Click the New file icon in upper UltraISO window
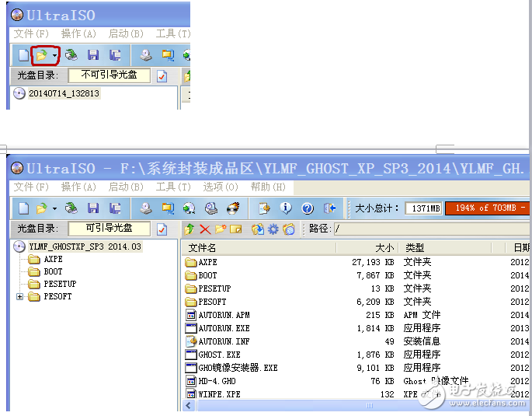Screen dimensions: 532x416 click(x=23, y=55)
